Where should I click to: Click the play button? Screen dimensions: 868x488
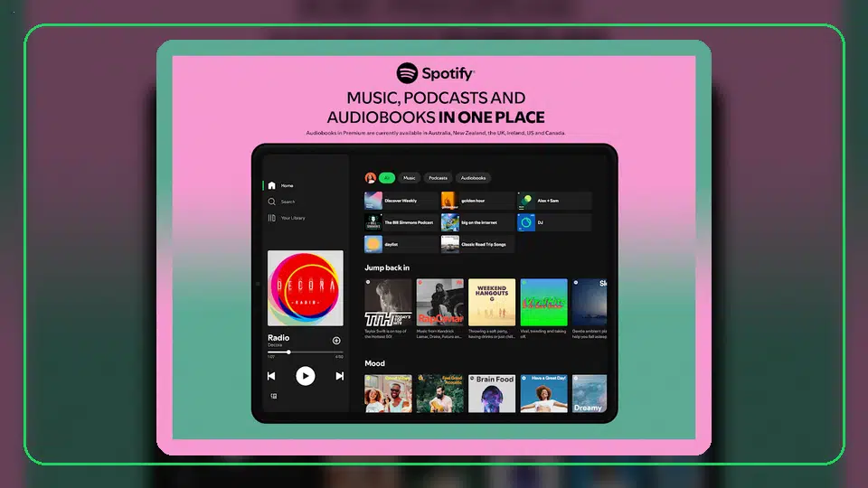[x=305, y=376]
